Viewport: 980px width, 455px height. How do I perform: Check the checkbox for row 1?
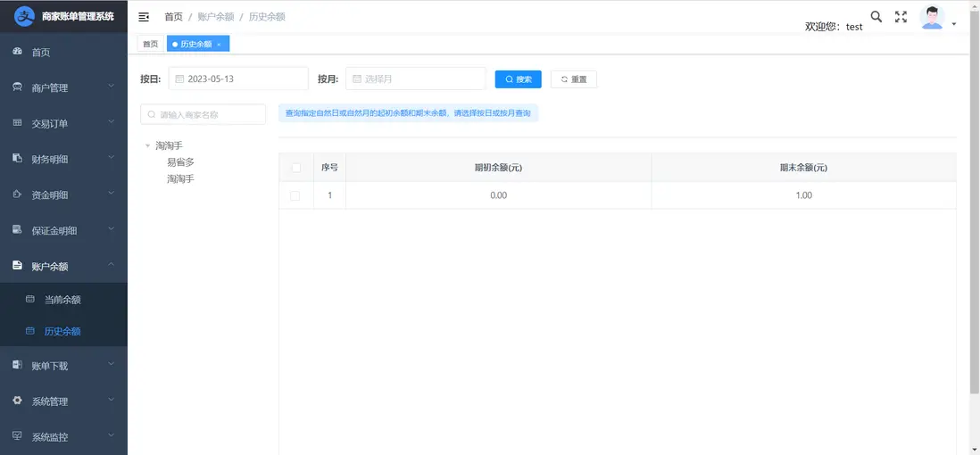pos(295,195)
